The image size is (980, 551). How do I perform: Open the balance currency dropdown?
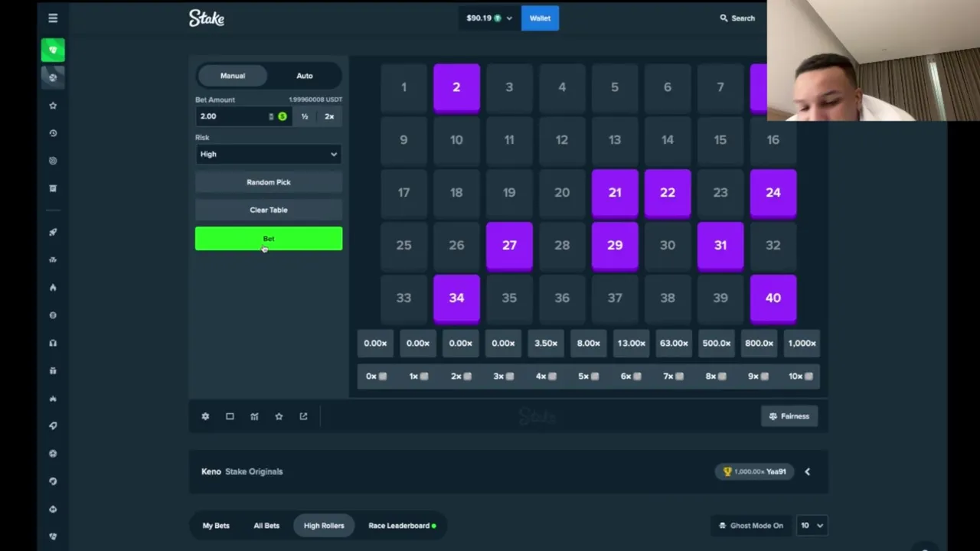click(x=489, y=18)
